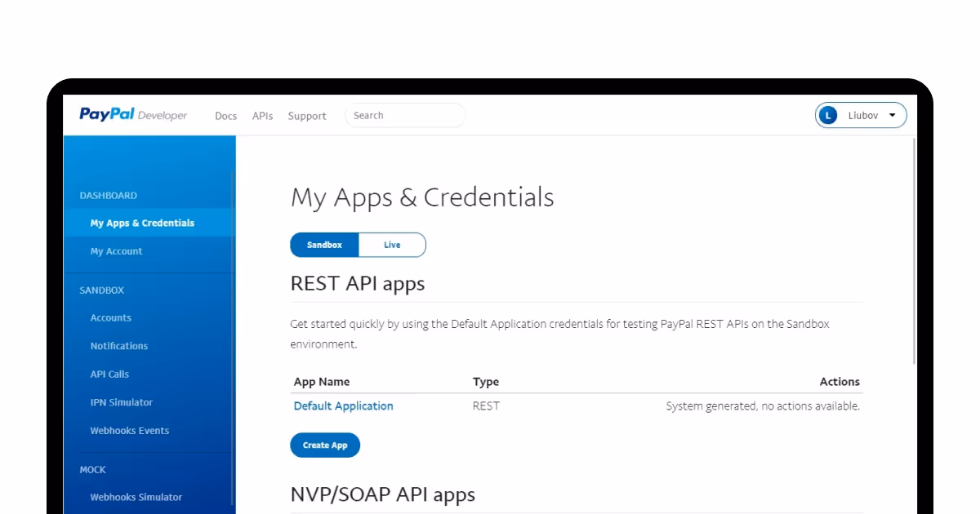Click the My Apps & Credentials page title
The height and width of the screenshot is (514, 980).
[422, 197]
